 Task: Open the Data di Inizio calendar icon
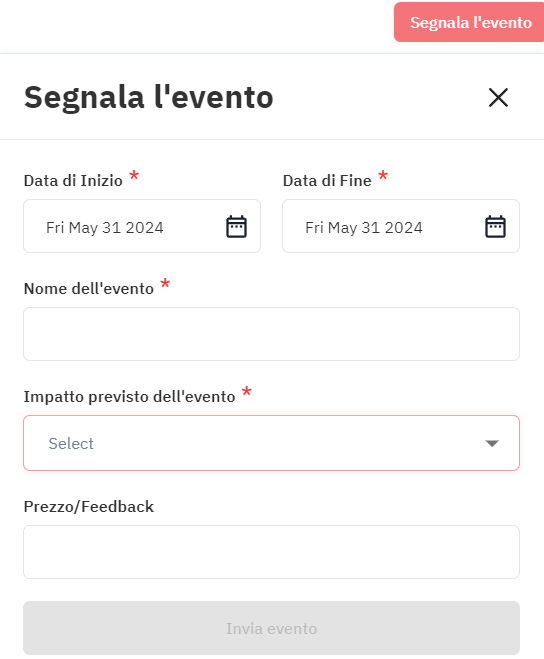tap(237, 227)
